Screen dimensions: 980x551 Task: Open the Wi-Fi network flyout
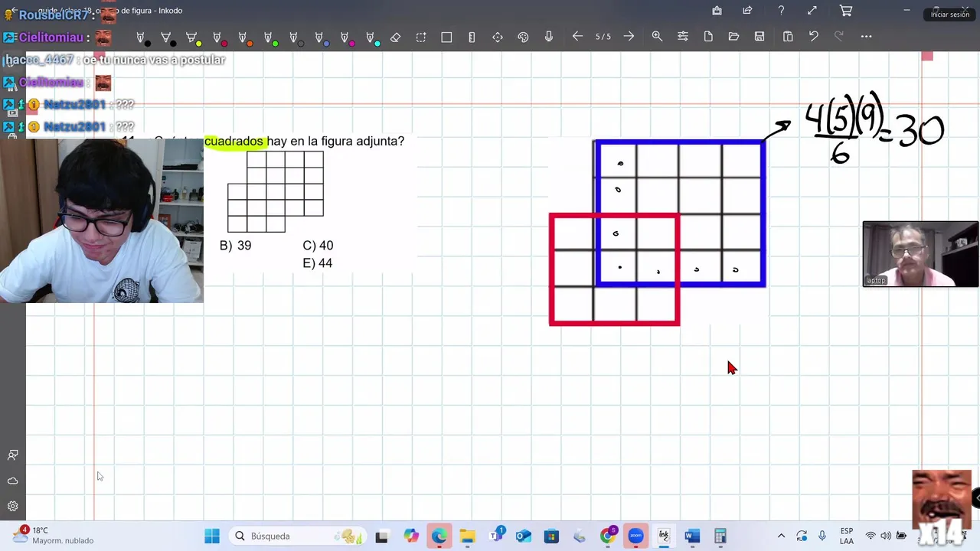[871, 536]
